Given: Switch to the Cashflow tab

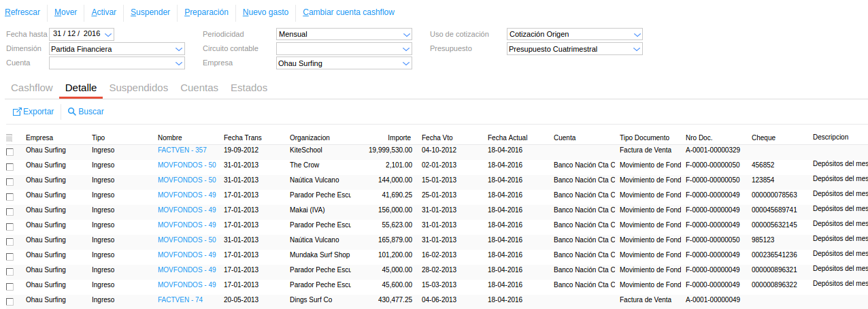Looking at the screenshot, I should pyautogui.click(x=32, y=88).
